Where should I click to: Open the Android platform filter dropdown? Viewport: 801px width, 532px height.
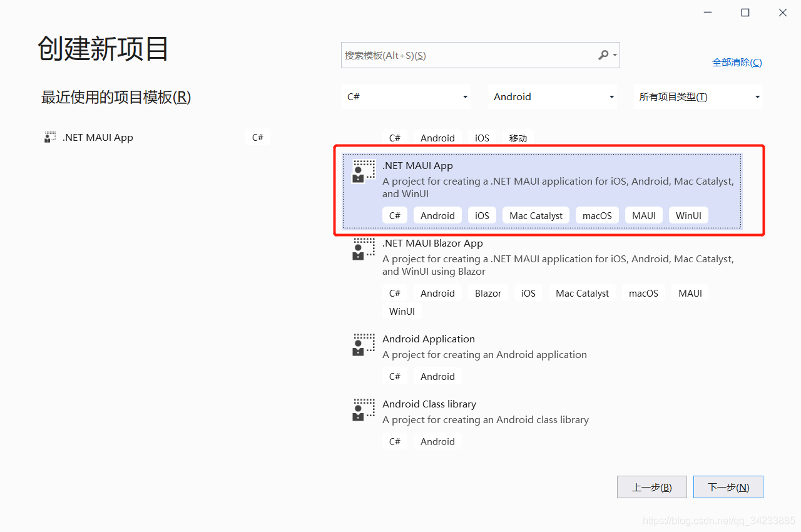(553, 96)
